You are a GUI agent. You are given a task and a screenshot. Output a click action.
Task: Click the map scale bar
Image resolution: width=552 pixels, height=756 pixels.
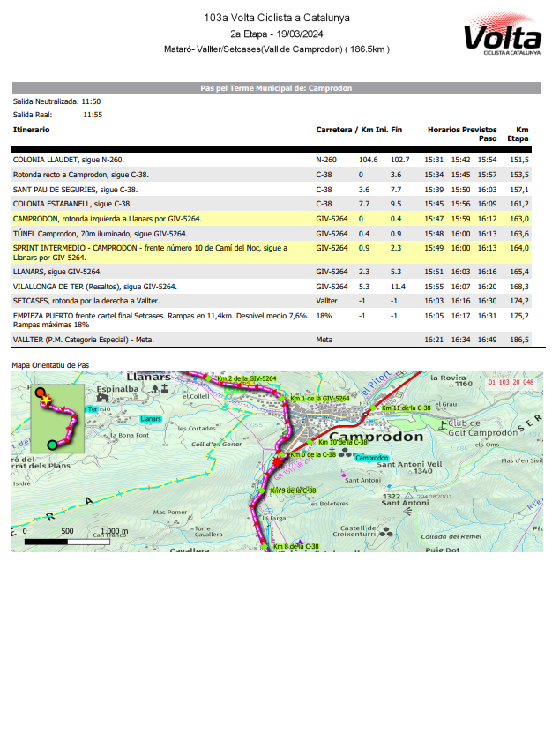pos(68,542)
